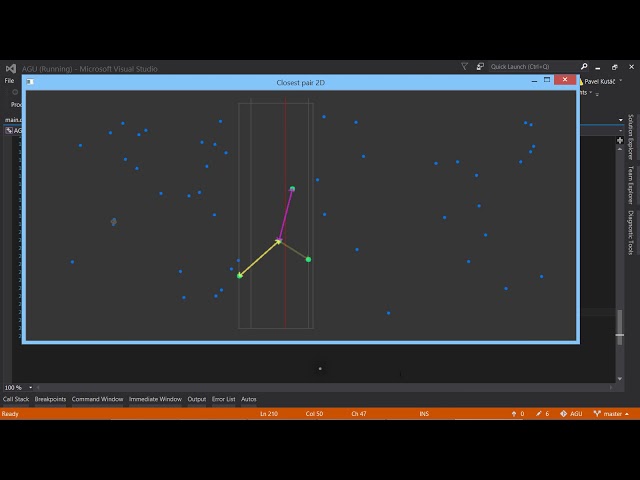Open the Solution Explorer side tab
The height and width of the screenshot is (480, 640).
click(x=631, y=137)
